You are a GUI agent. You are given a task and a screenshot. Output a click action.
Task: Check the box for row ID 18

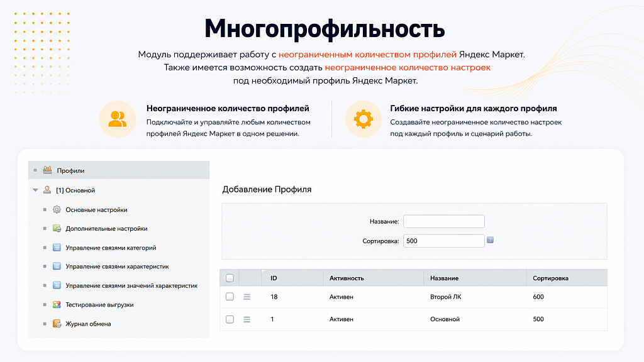[x=230, y=297]
